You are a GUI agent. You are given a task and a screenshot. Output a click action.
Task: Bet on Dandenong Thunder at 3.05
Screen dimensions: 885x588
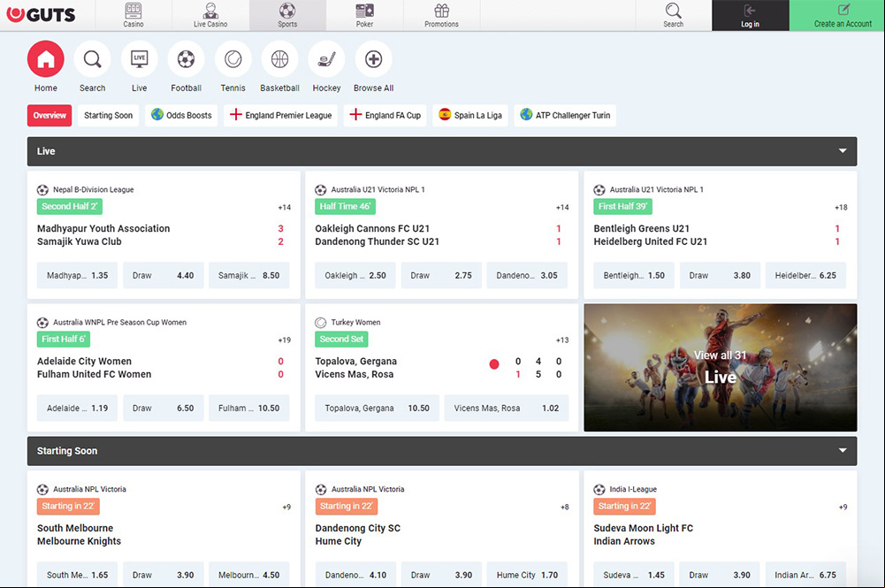[527, 275]
